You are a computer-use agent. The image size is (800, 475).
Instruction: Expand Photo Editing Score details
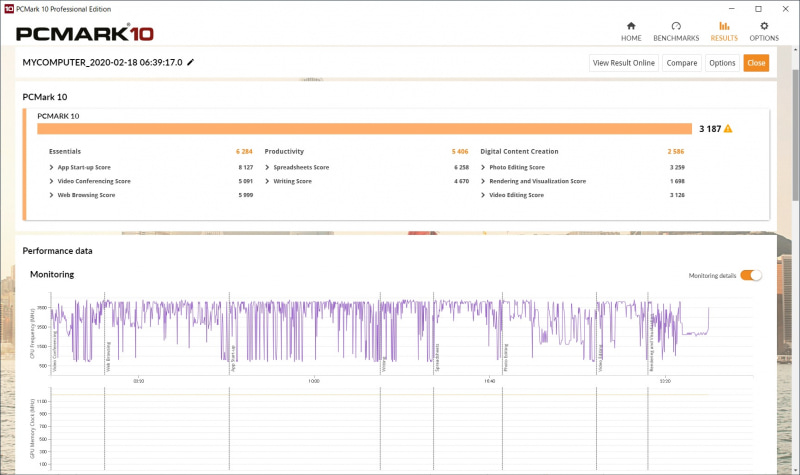point(483,167)
